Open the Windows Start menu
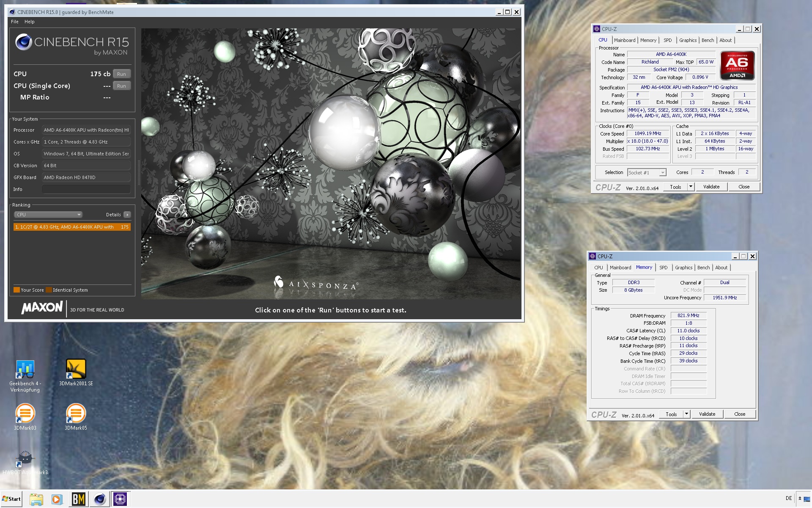This screenshot has width=812, height=508. pos(11,499)
